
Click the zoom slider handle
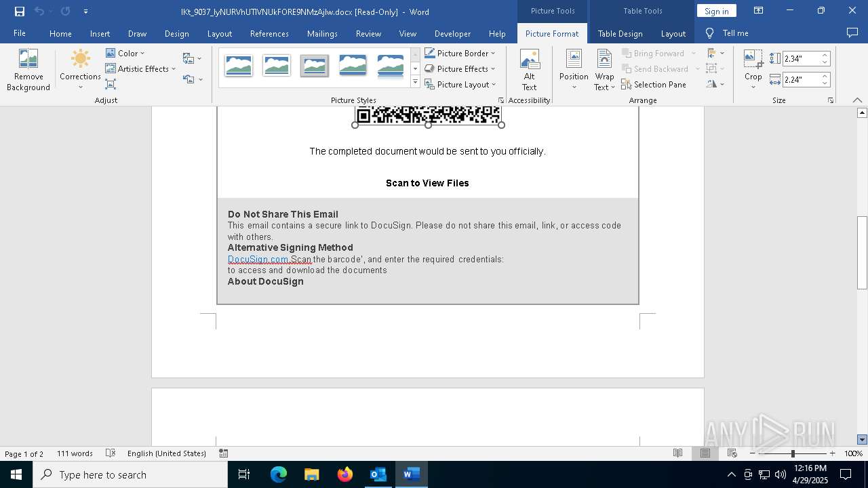pos(793,453)
